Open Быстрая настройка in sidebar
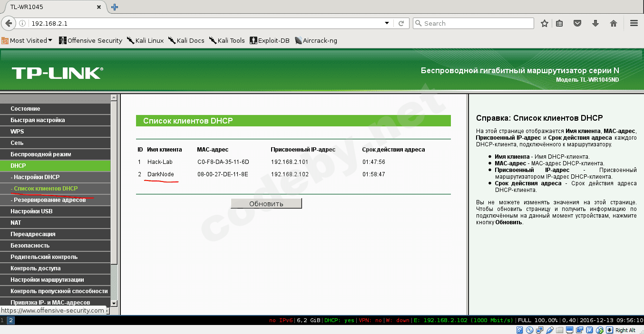Screen dimensions: 644x334 tap(55, 120)
